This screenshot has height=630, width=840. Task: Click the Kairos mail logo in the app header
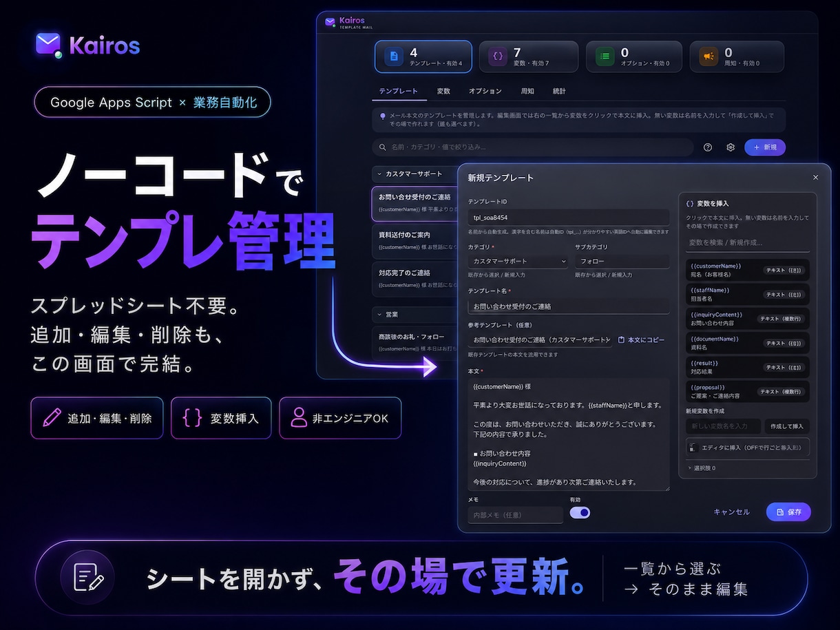330,22
